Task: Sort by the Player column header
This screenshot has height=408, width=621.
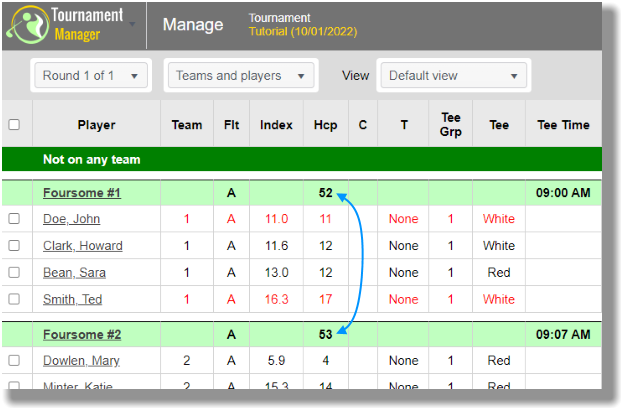Action: (x=96, y=125)
